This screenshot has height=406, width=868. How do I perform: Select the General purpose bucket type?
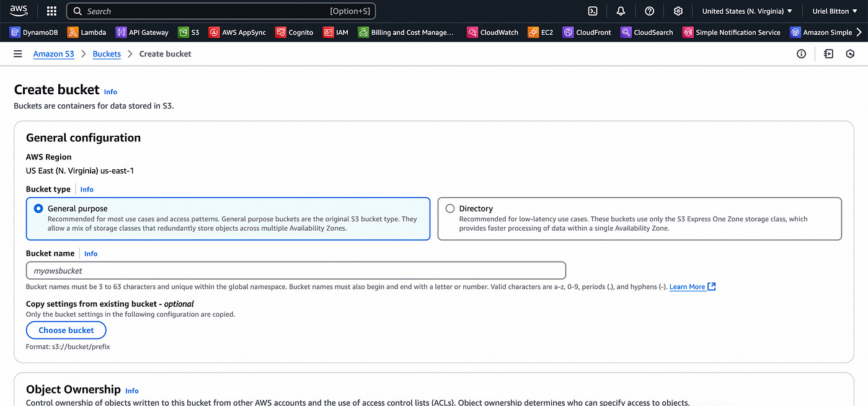click(x=228, y=219)
